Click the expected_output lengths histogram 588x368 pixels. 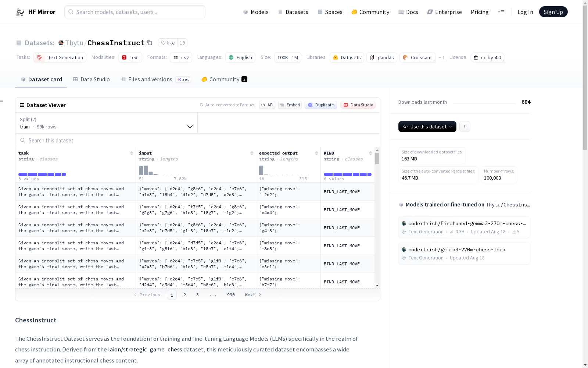283,170
